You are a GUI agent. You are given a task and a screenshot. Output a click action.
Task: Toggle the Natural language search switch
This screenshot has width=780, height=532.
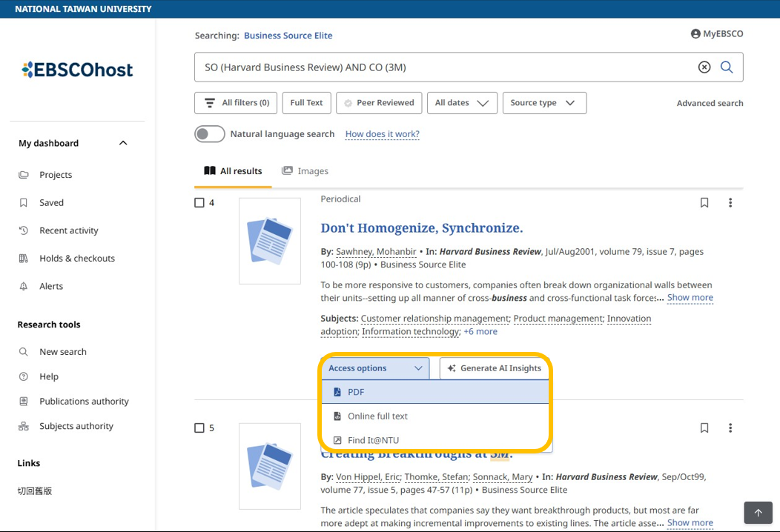(210, 134)
